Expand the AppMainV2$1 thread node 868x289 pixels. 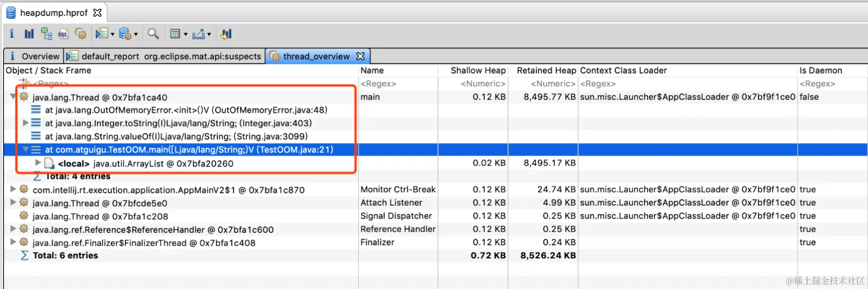click(13, 189)
